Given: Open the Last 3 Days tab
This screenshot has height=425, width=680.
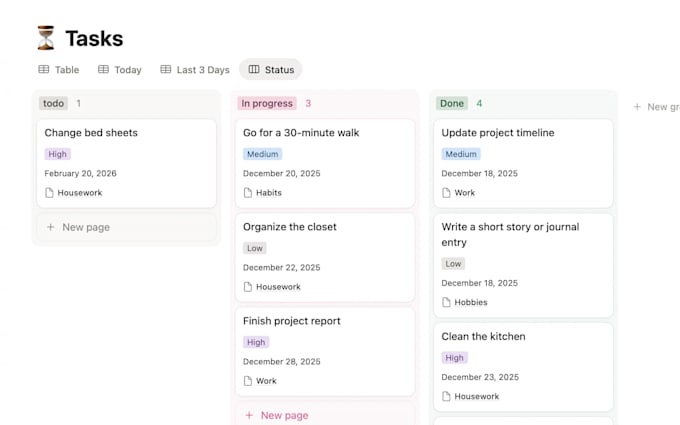Looking at the screenshot, I should 195,69.
